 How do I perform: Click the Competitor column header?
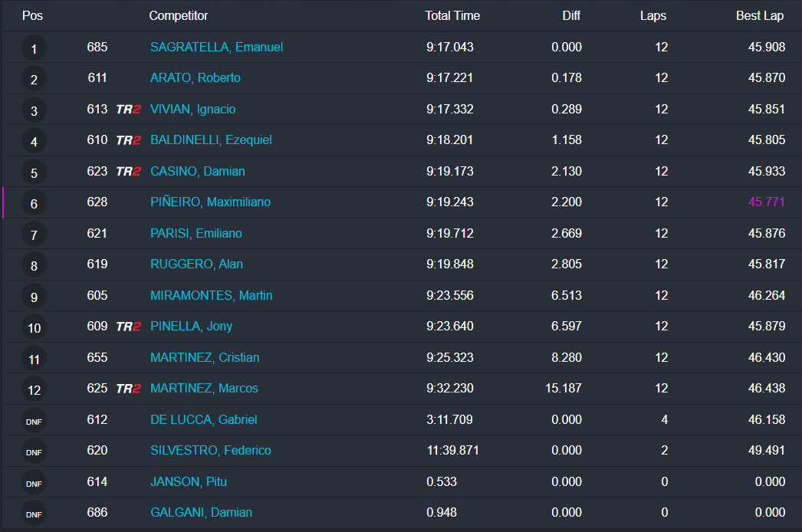178,16
